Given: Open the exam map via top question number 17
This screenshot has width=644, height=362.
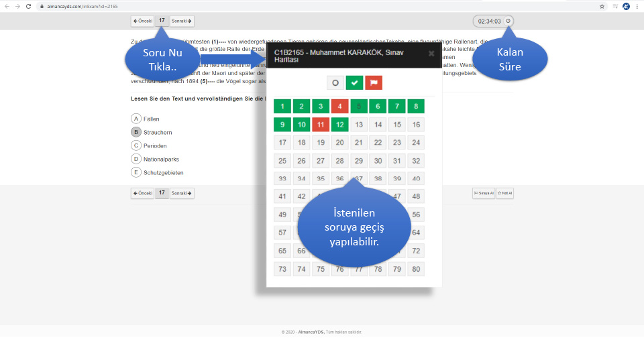Looking at the screenshot, I should [x=162, y=21].
